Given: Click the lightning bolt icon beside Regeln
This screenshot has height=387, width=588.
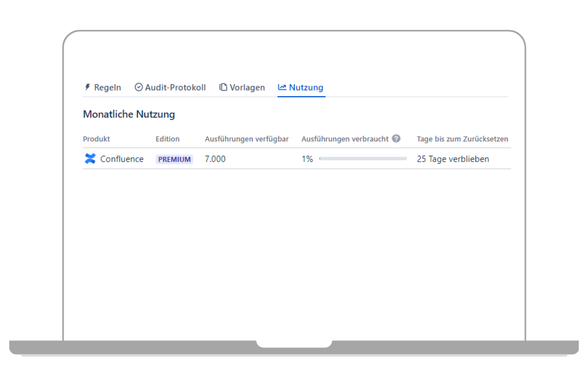Looking at the screenshot, I should point(88,87).
